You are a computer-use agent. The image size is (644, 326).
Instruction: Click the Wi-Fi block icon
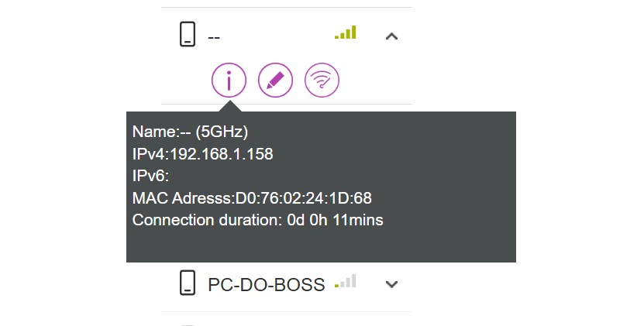(322, 80)
